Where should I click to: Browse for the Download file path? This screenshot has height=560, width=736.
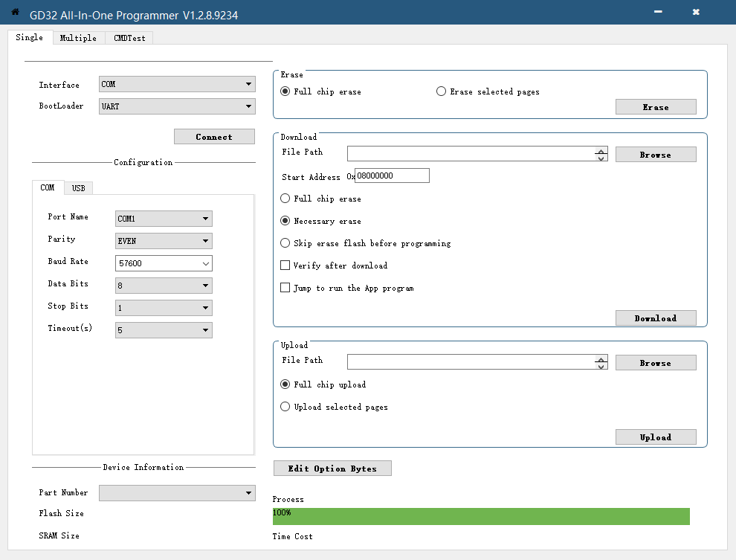[656, 155]
